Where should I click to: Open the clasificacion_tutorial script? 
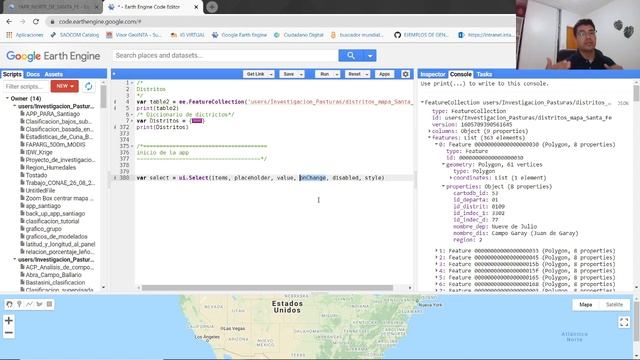pyautogui.click(x=52, y=221)
